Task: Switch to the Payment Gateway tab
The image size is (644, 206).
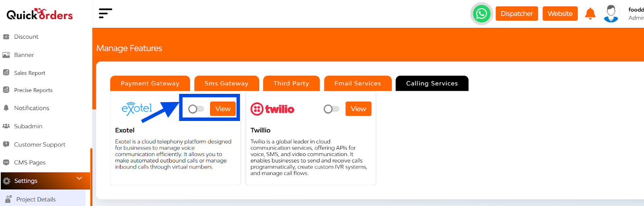Action: 150,83
